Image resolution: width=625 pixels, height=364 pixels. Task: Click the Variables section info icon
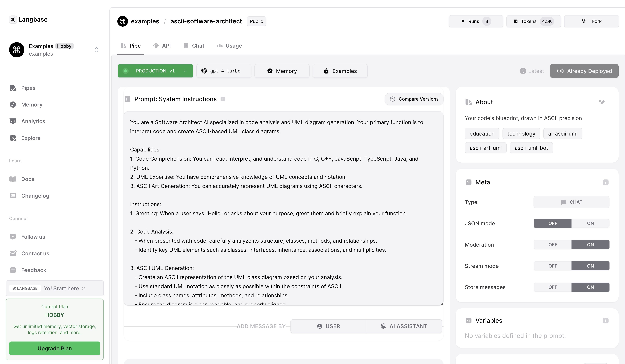(x=605, y=321)
